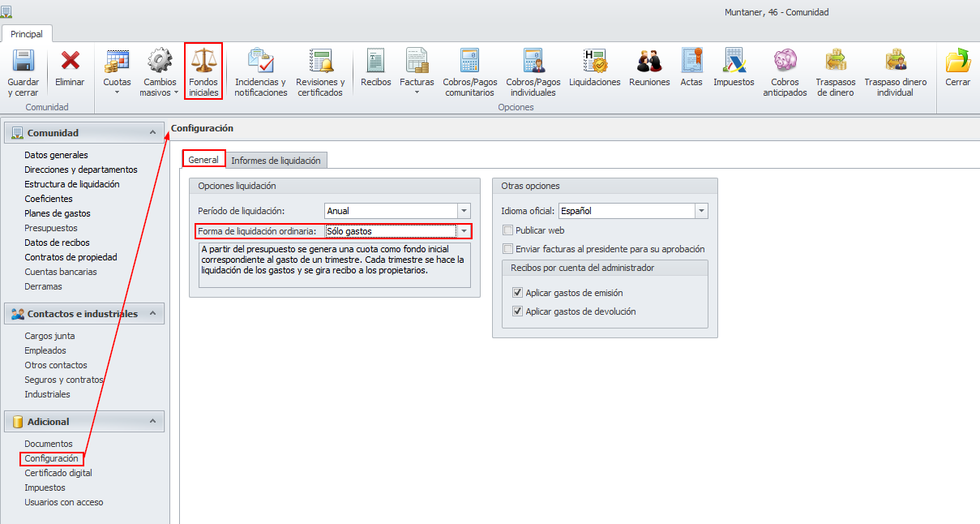The image size is (980, 524).
Task: Open Cargos junta
Action: click(49, 336)
